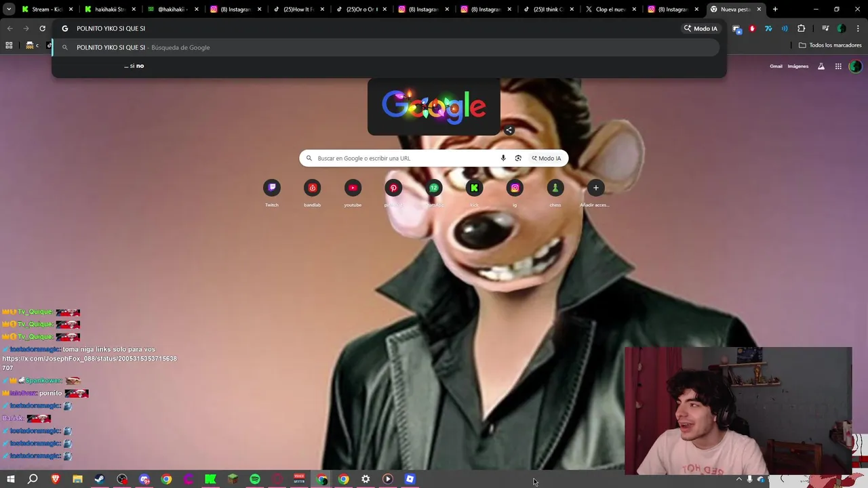This screenshot has width=868, height=488.
Task: Start voice search with microphone icon
Action: (503, 158)
